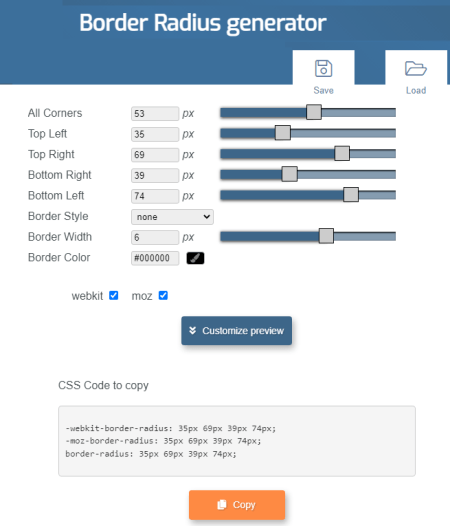Click the All Corners slider handle
450x526 pixels.
[x=314, y=112]
